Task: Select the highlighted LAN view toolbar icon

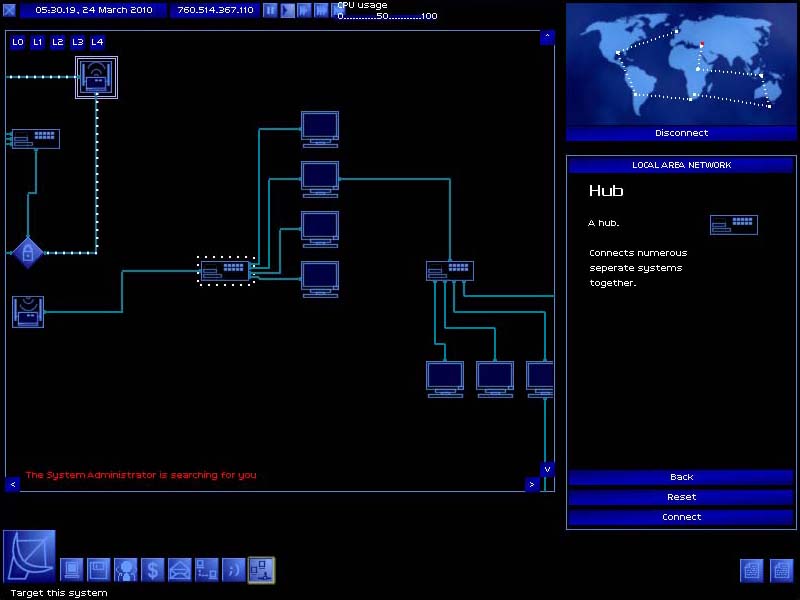Action: (x=261, y=570)
